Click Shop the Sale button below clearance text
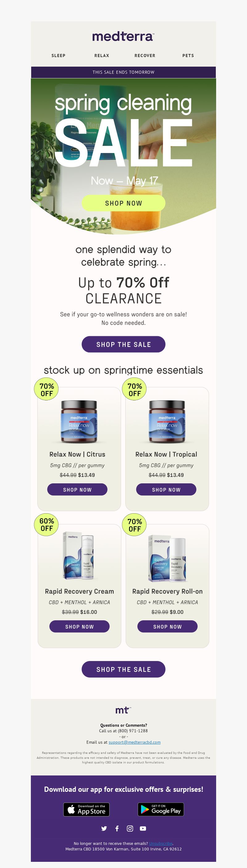The height and width of the screenshot is (868, 247). click(x=124, y=344)
